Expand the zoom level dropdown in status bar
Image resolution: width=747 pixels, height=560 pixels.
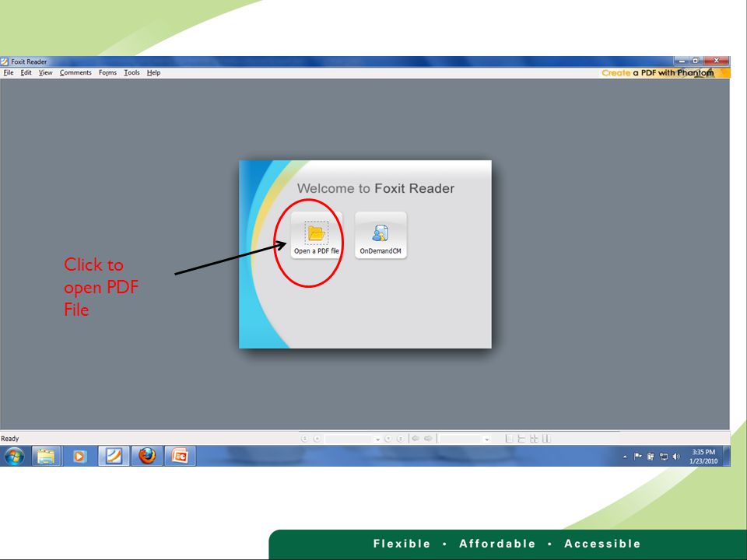click(x=486, y=439)
